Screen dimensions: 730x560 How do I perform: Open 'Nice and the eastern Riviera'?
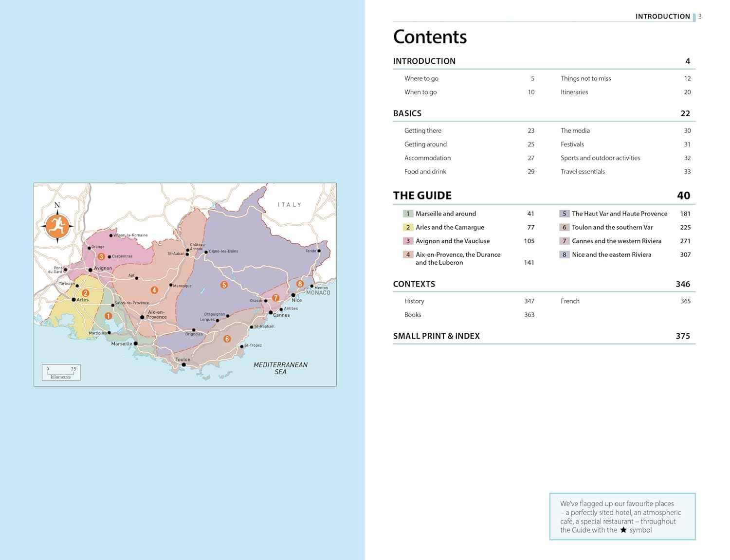pyautogui.click(x=612, y=254)
